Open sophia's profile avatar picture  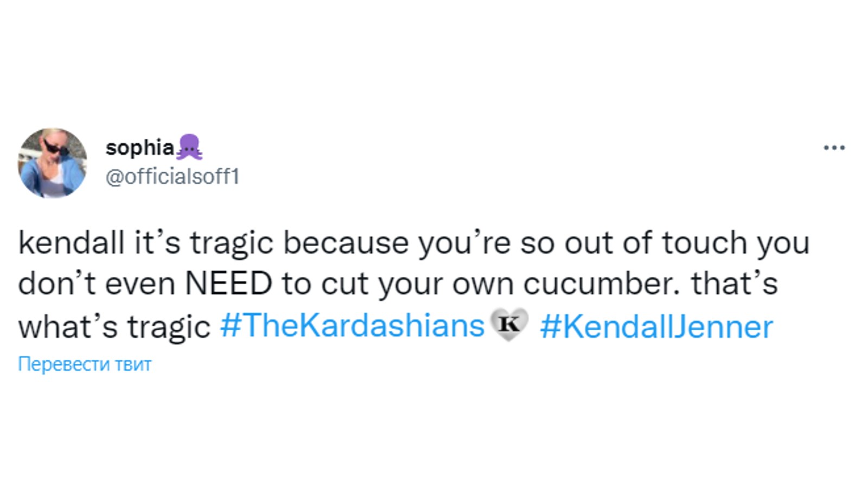53,163
